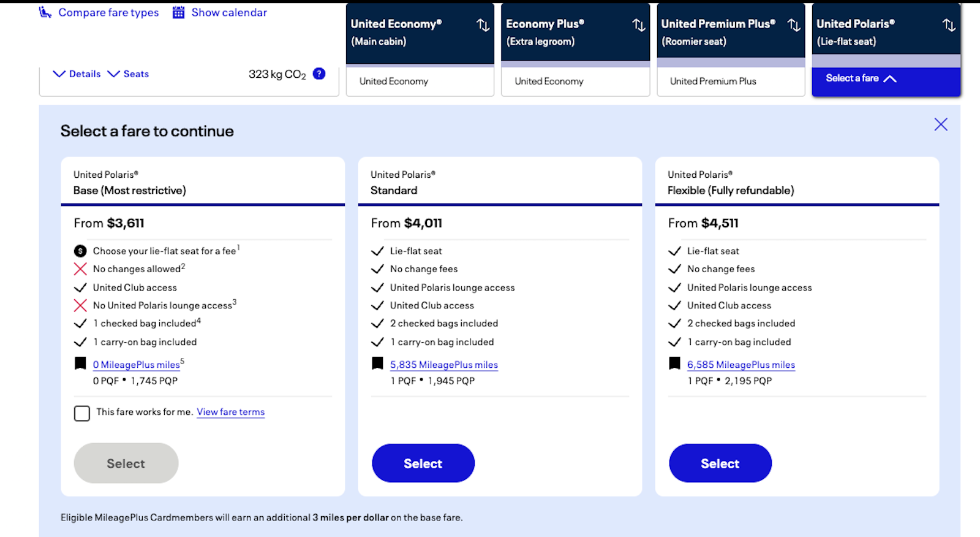Click the '1 checked bag included' text
Image resolution: width=980 pixels, height=537 pixels.
pos(145,323)
